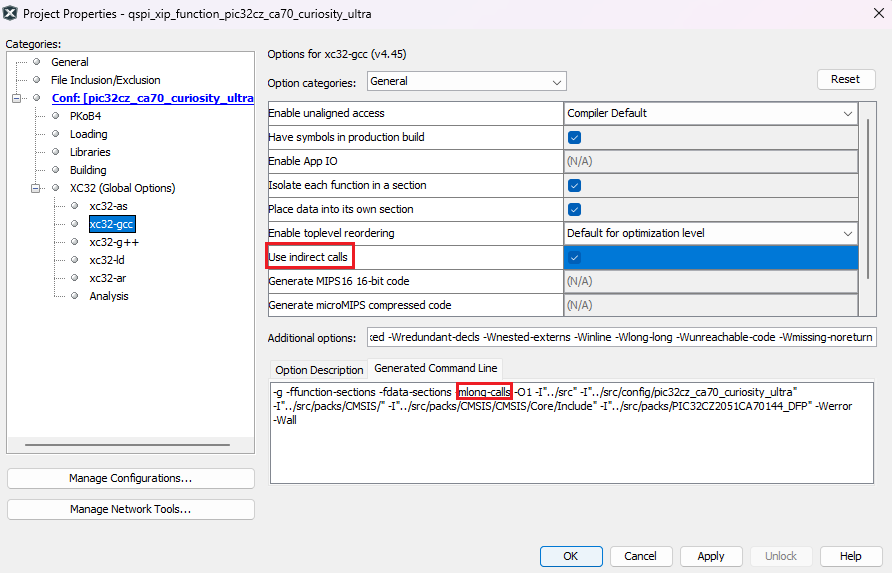This screenshot has height=573, width=892.
Task: Select the General category tree item
Action: [69, 62]
